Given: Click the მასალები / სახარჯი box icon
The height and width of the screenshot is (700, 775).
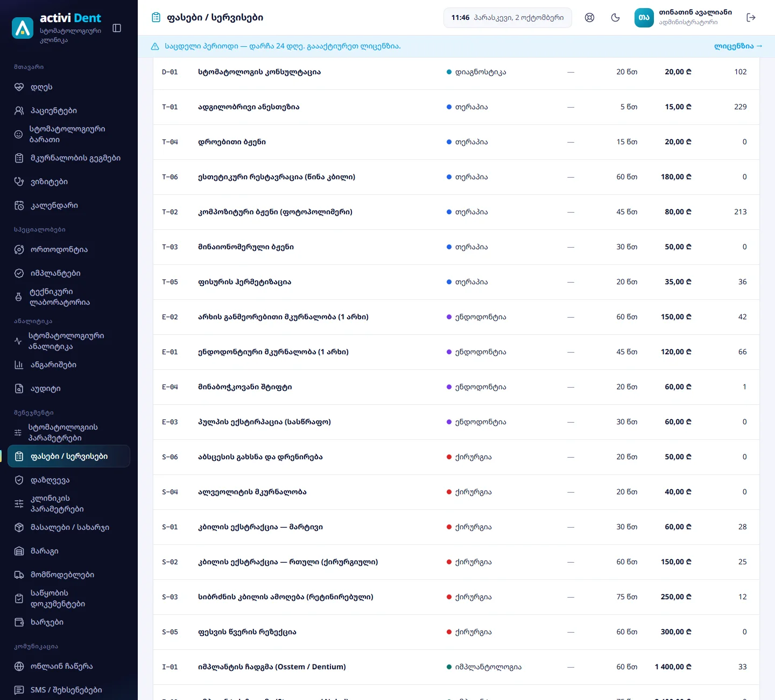Looking at the screenshot, I should pos(19,527).
